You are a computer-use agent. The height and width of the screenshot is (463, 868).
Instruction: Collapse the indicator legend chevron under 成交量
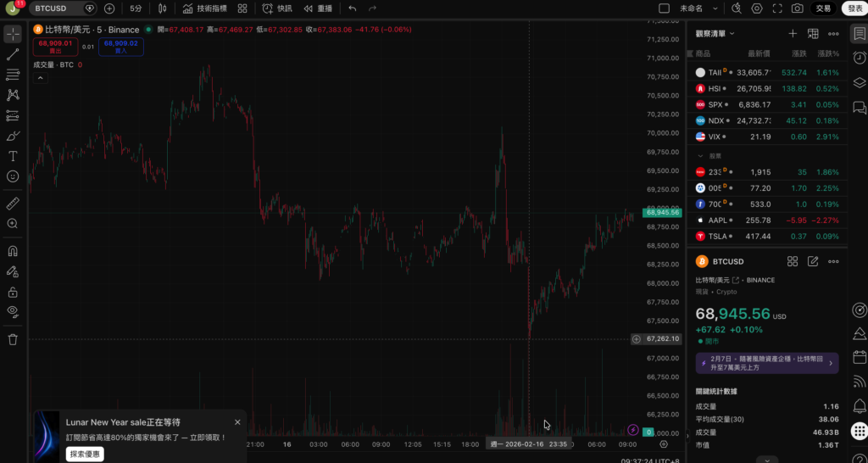click(39, 78)
